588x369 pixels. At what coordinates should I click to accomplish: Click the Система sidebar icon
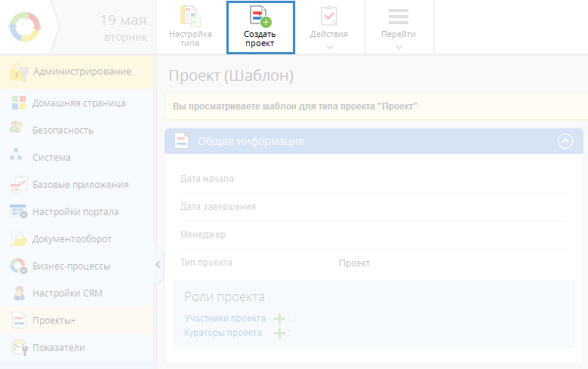18,157
